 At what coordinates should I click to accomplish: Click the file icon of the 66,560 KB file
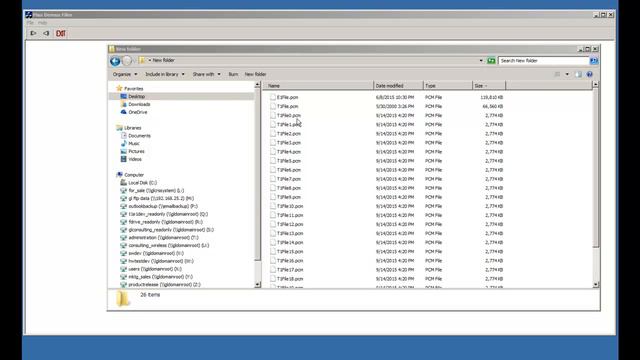(x=273, y=106)
